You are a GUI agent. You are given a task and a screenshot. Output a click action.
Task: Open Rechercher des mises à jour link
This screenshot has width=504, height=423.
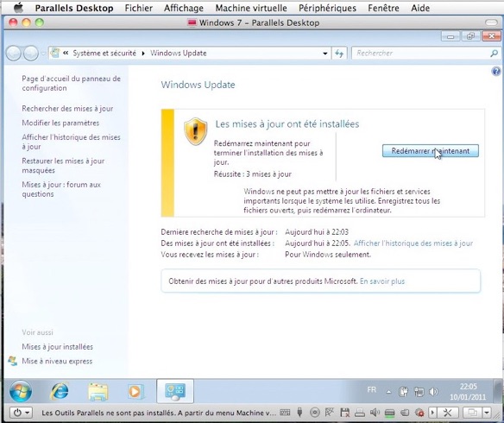[67, 109]
